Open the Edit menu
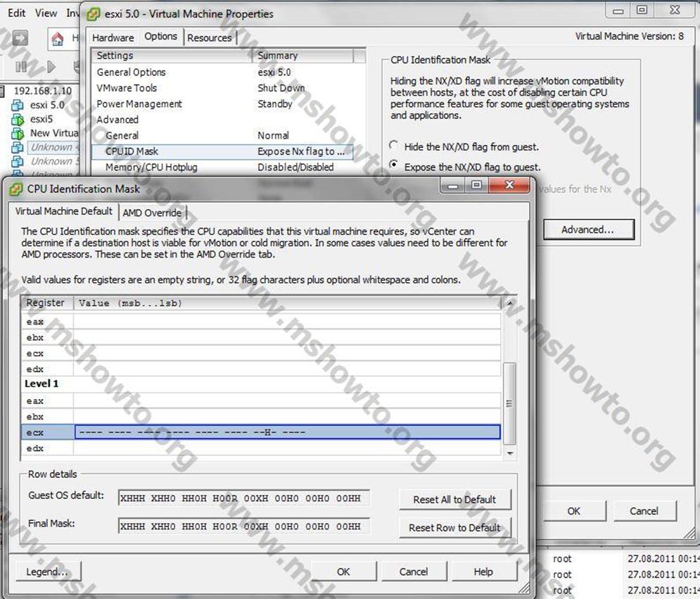 pyautogui.click(x=16, y=13)
